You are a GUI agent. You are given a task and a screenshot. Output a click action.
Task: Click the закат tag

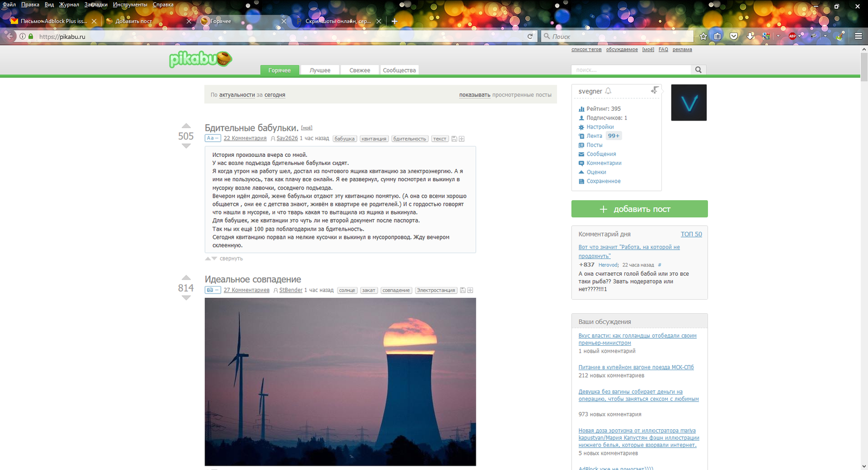coord(369,290)
